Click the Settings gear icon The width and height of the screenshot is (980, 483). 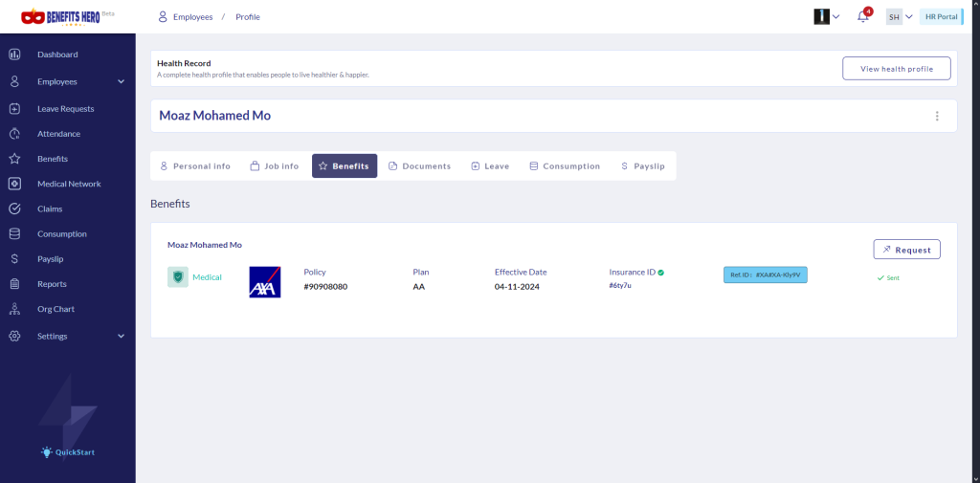click(x=15, y=336)
